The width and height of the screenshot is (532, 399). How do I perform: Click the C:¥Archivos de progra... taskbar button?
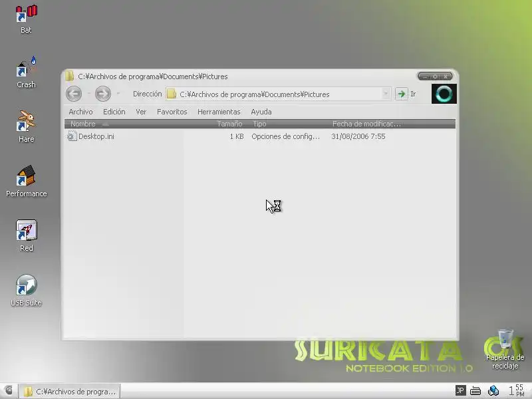coord(69,391)
